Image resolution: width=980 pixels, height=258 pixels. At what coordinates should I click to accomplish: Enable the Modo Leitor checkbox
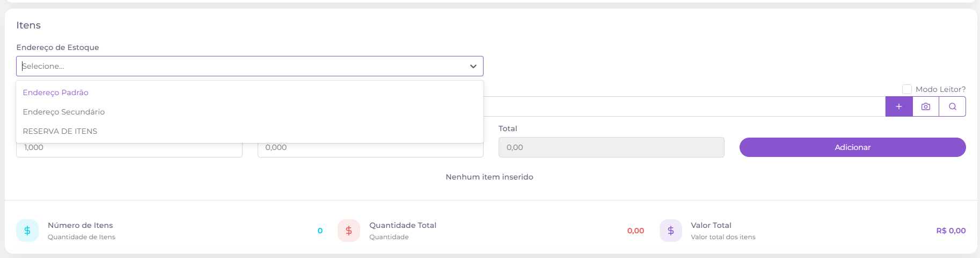click(907, 89)
